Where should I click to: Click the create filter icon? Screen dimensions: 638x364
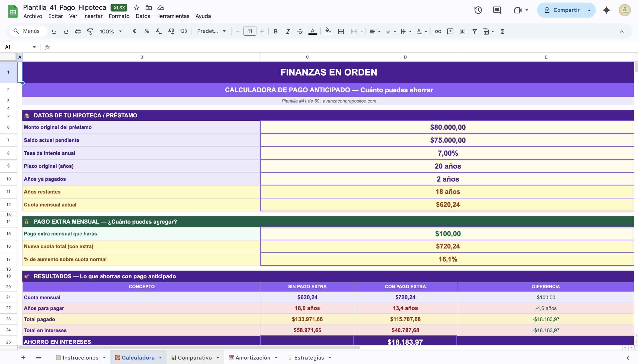tap(474, 32)
